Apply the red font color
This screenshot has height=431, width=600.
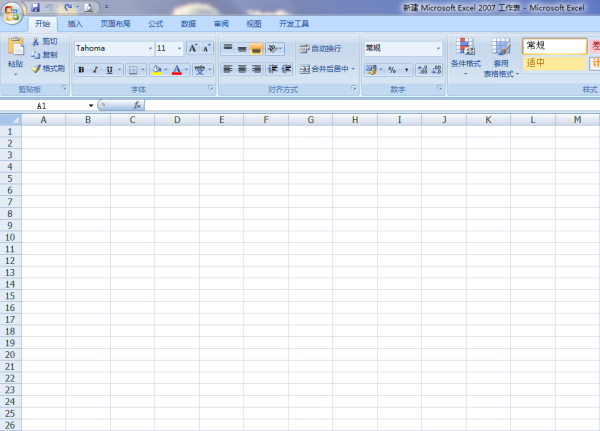(x=177, y=70)
